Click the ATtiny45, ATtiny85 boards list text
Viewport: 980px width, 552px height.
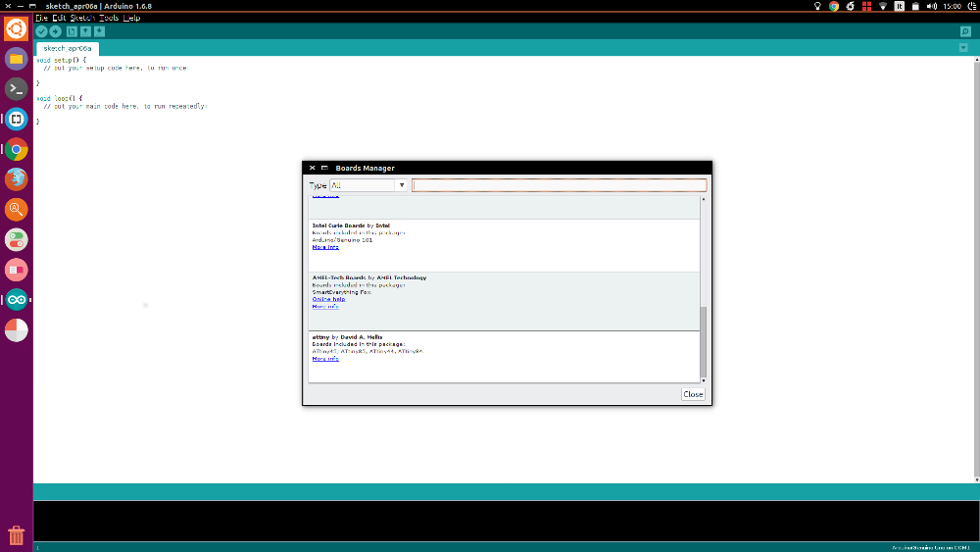[x=368, y=351]
